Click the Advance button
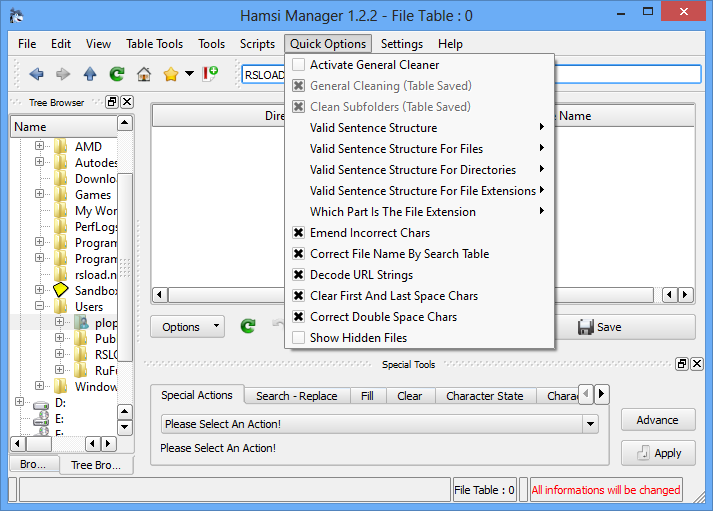This screenshot has height=511, width=713. pyautogui.click(x=658, y=420)
